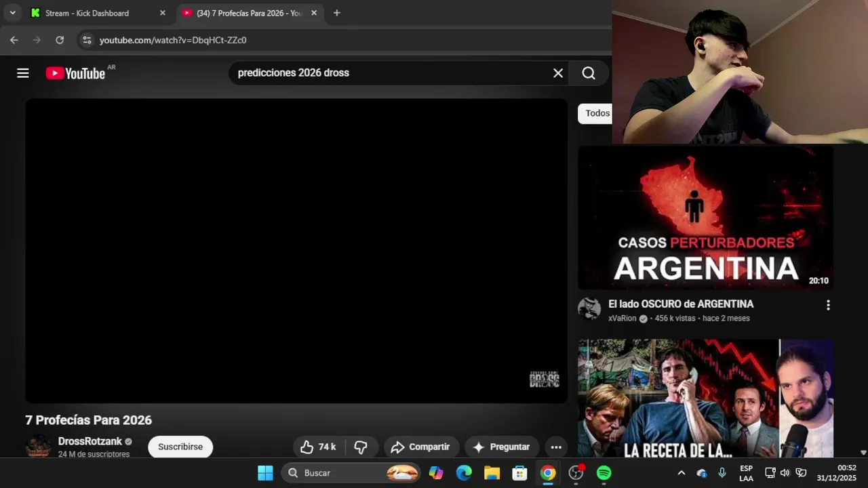The image size is (868, 488).
Task: Open clock 00:52 31/12/2025 calendar
Action: pos(836,472)
